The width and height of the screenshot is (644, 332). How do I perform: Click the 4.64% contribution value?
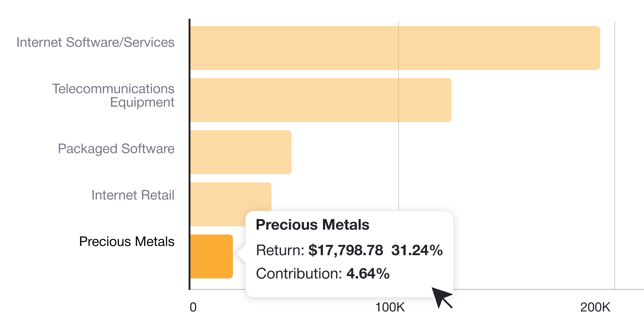coord(368,273)
